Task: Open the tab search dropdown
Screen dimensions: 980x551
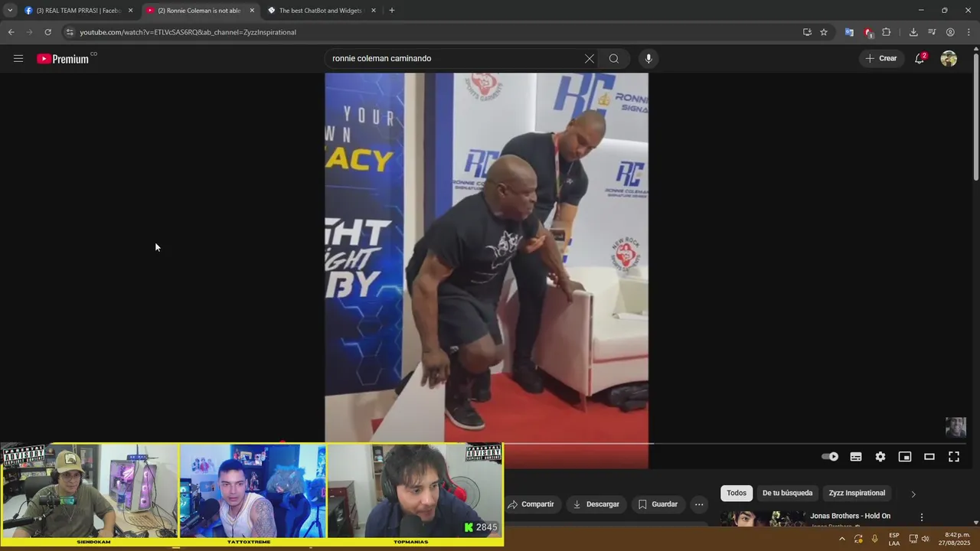Action: pos(9,11)
